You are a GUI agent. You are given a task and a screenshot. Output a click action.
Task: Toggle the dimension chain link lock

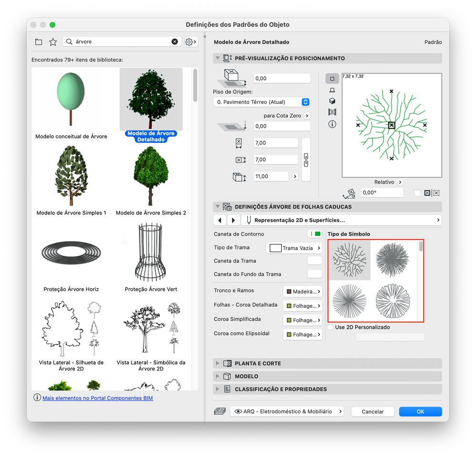tap(306, 160)
